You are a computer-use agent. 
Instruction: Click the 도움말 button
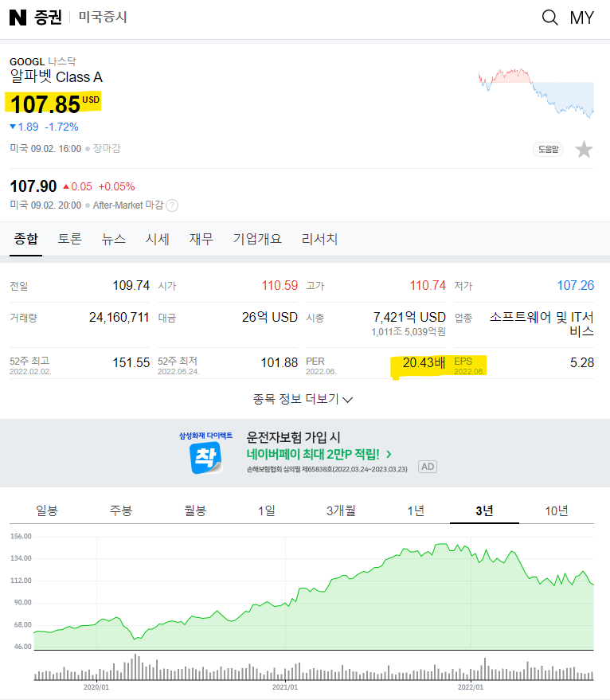[x=548, y=148]
